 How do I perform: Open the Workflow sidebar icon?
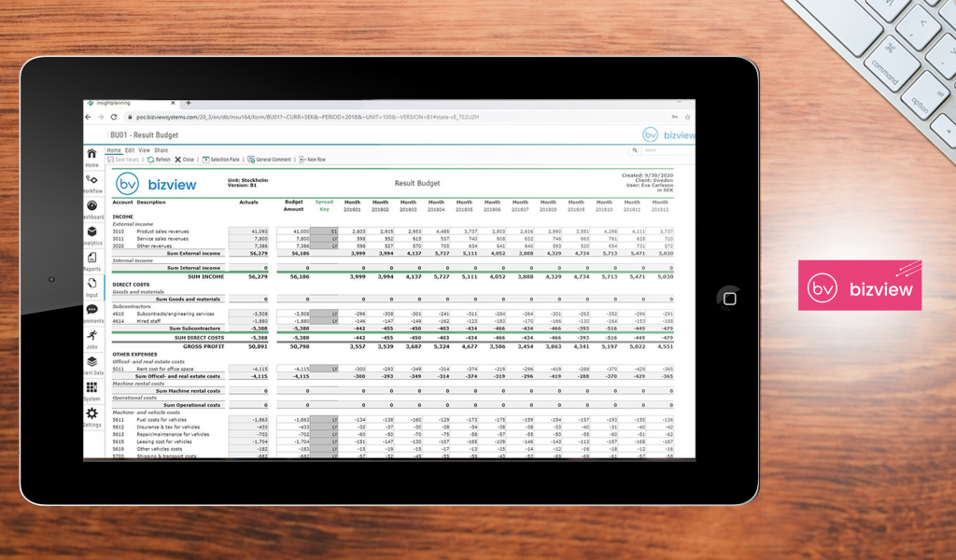point(91,180)
